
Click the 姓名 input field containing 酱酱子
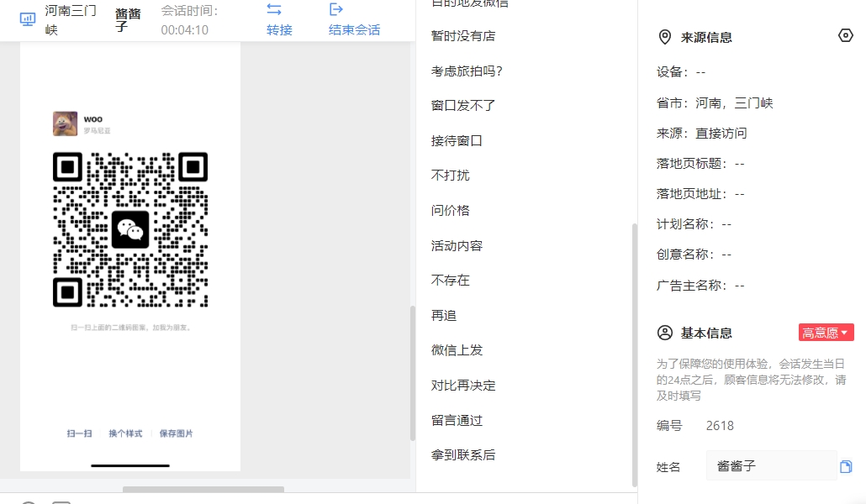[771, 466]
